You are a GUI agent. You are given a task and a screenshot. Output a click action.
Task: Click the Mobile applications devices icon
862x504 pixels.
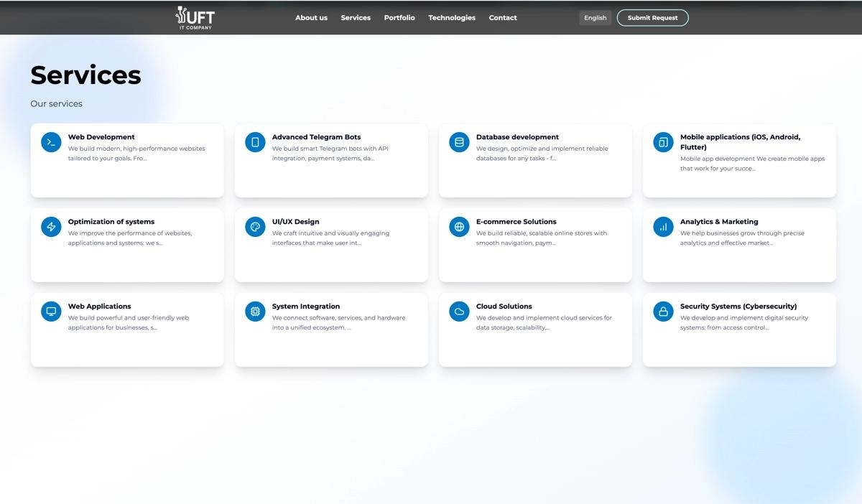663,142
